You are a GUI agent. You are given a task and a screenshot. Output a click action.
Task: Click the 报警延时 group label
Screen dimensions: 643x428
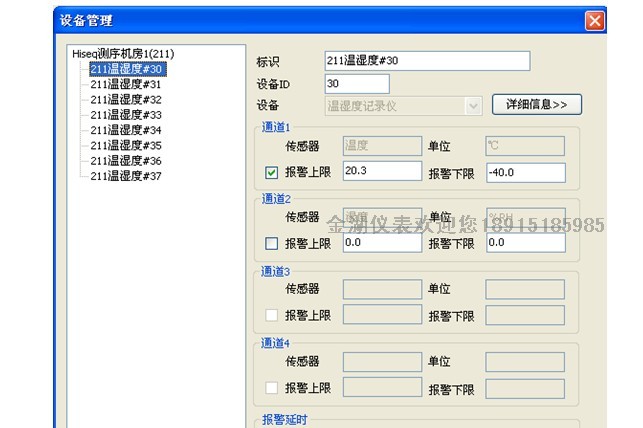pyautogui.click(x=284, y=419)
